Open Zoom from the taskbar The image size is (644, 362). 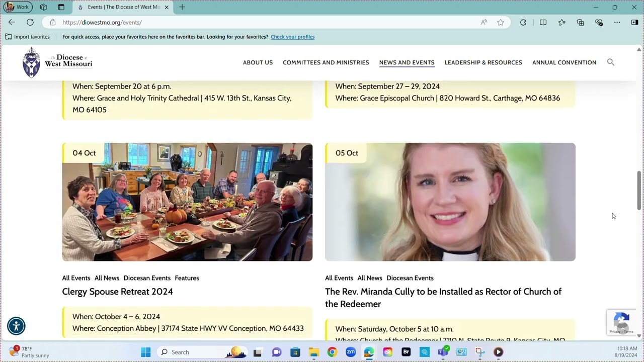point(351,352)
